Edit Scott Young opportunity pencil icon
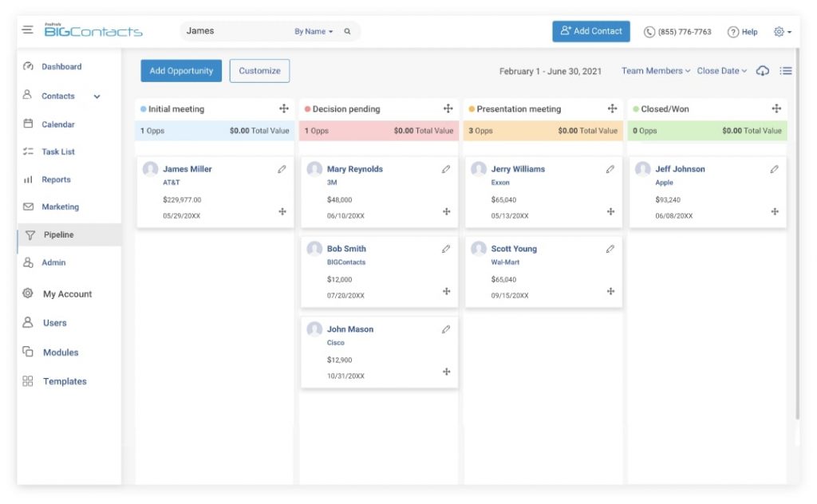 [610, 249]
